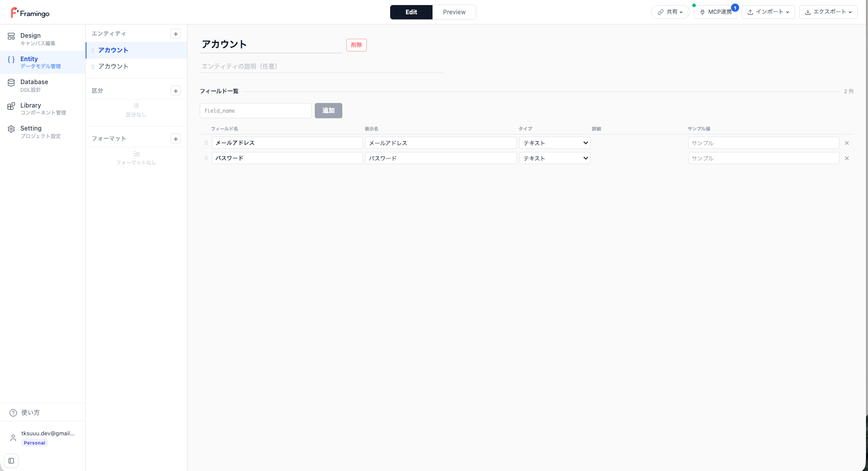The width and height of the screenshot is (868, 471).
Task: Open the tksuuu.dev account menu
Action: (42, 438)
